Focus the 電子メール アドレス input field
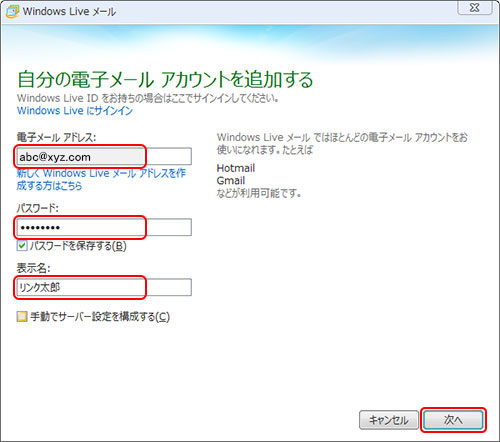This screenshot has width=500, height=442. 104,156
